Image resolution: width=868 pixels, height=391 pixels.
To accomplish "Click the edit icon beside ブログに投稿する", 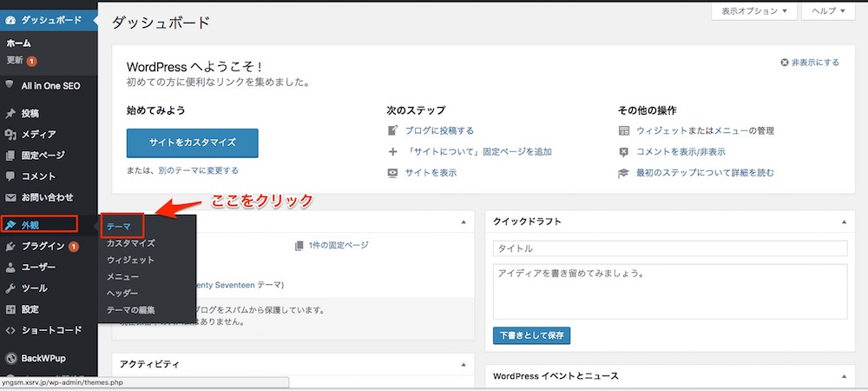I will [x=392, y=130].
